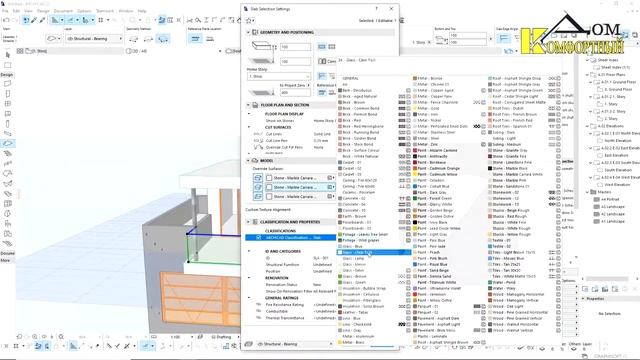Click the bottom surface override icon in Model panel
Viewport: 640px width, 360px height.
[258, 196]
